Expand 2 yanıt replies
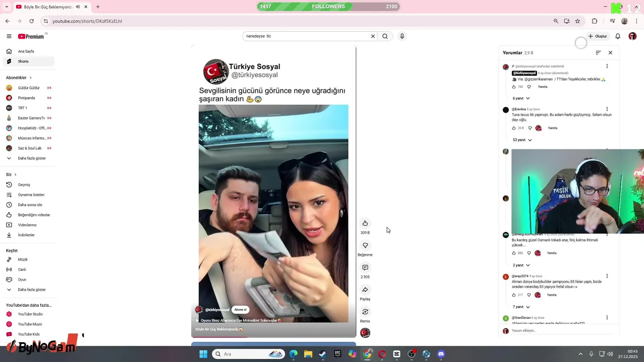This screenshot has width=644, height=362. [521, 265]
